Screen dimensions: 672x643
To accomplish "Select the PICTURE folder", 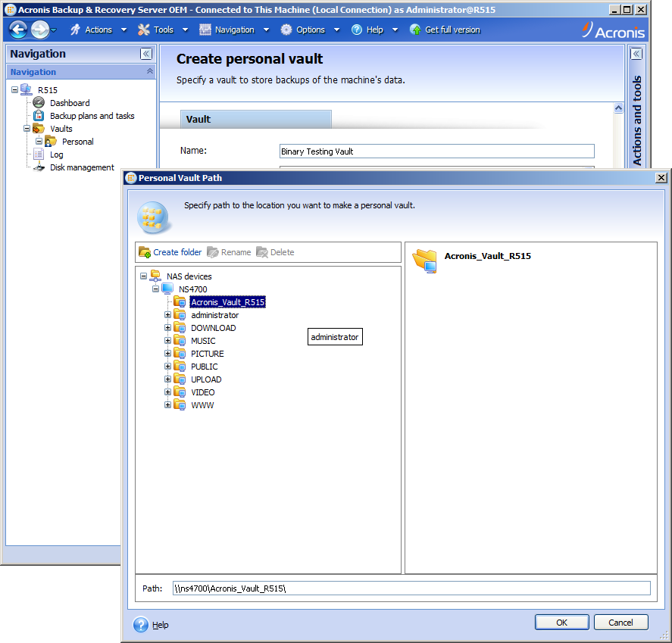I will (x=208, y=354).
